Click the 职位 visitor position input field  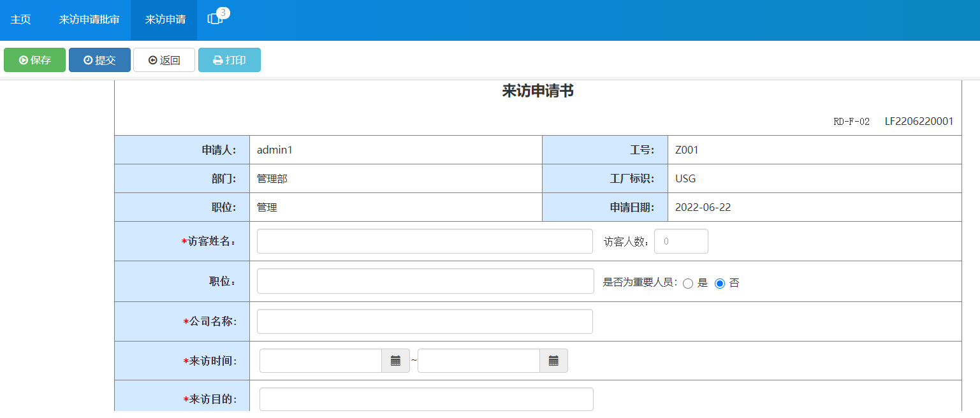point(424,281)
